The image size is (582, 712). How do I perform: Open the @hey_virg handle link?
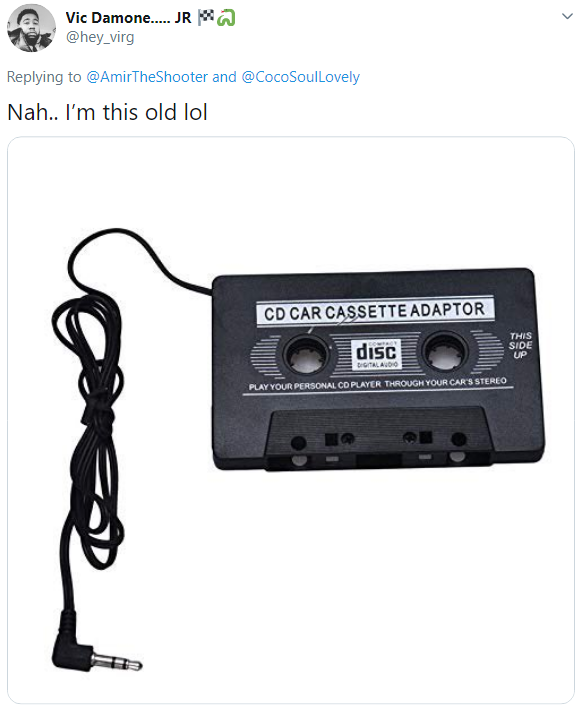coord(100,37)
